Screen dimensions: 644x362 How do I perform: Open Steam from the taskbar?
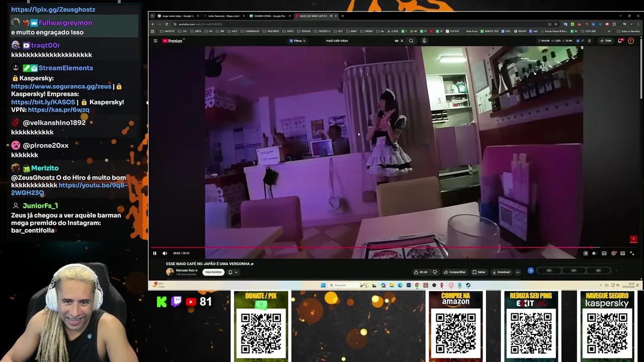coord(468,285)
